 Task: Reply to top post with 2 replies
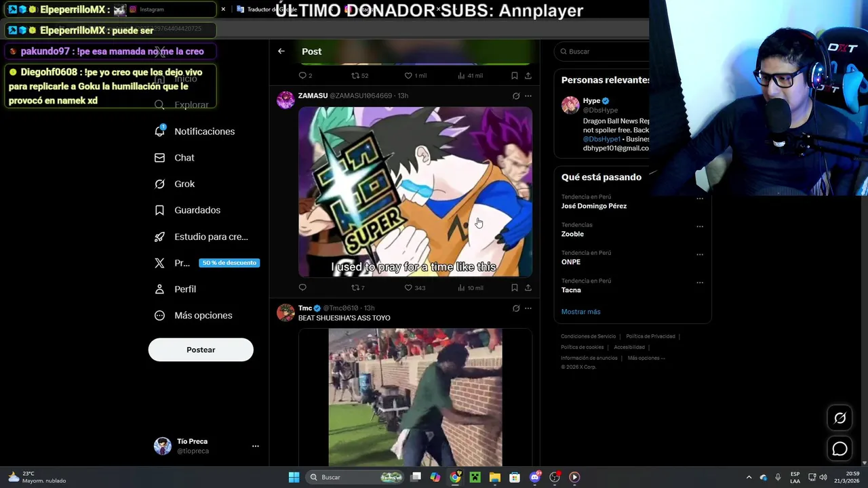point(305,75)
